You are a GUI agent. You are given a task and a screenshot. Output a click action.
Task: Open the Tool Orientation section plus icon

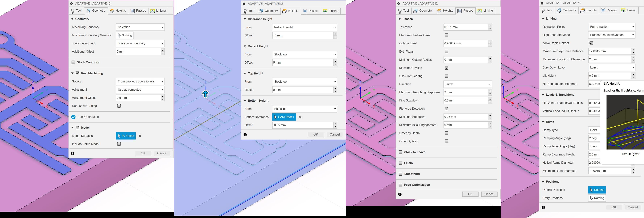[x=73, y=117]
